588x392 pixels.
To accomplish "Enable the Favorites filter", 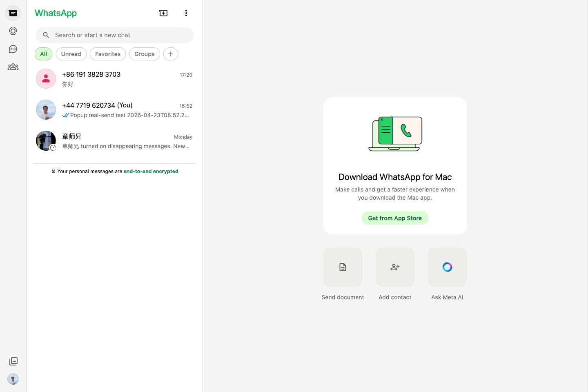I will (x=108, y=54).
